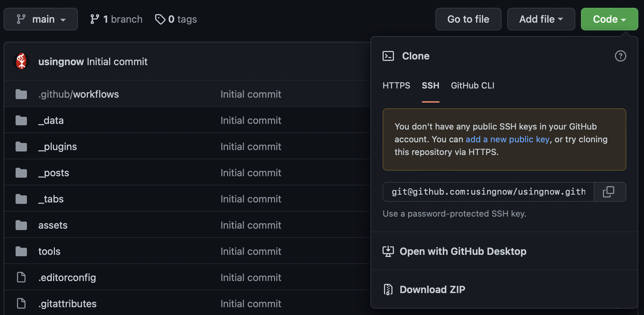Open the .github/workflows folder
The width and height of the screenshot is (644, 315).
[x=79, y=94]
